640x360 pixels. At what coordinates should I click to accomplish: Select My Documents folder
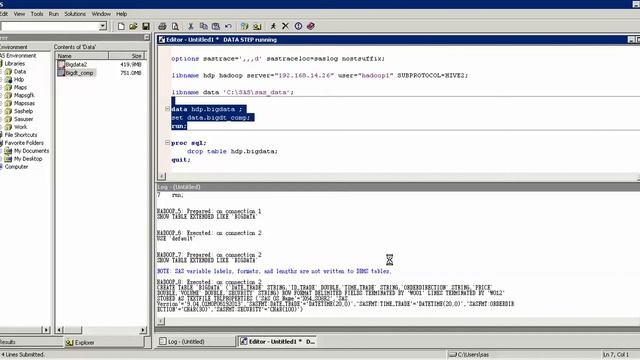coord(31,151)
